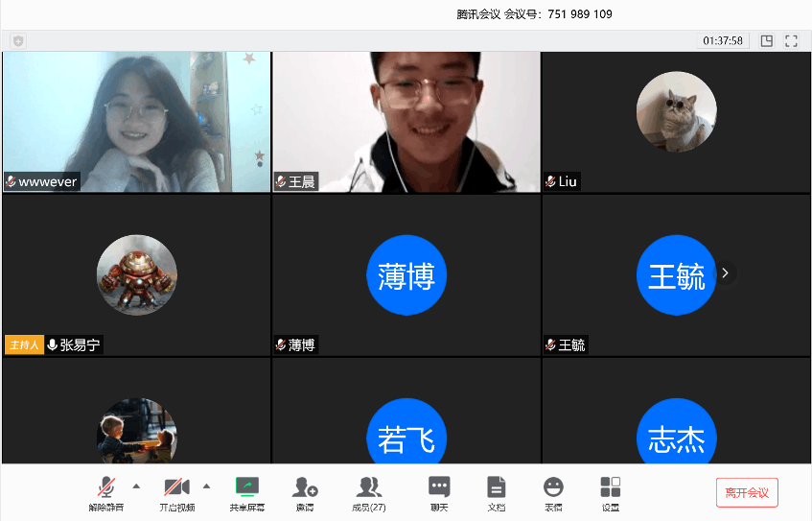812x521 pixels.
Task: Open the members list (成员 27)
Action: (368, 492)
